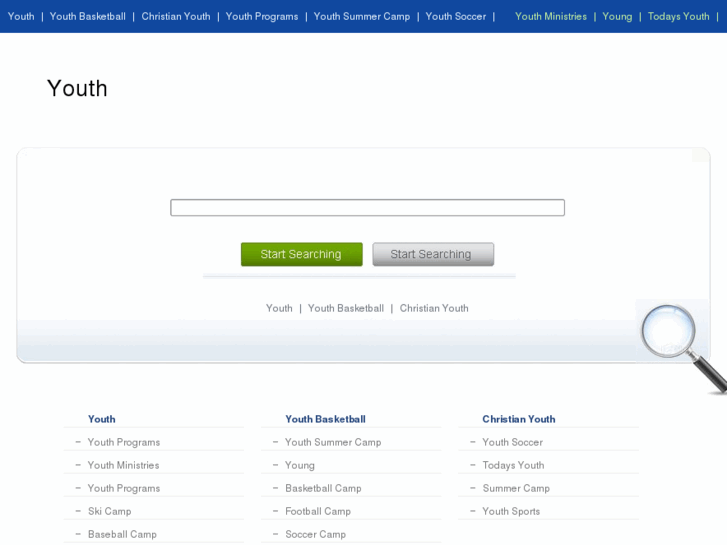
Task: Click Youth Summer Camp in Youth Basketball column
Action: (x=333, y=442)
